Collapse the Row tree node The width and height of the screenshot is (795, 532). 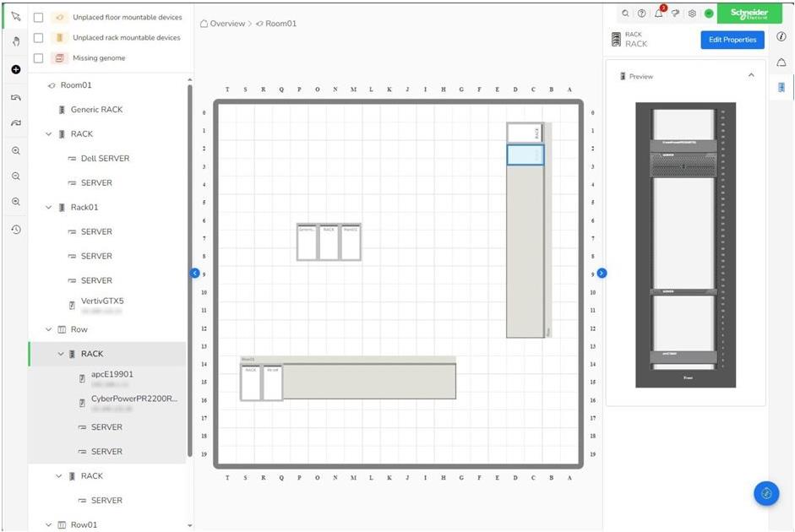coord(49,329)
